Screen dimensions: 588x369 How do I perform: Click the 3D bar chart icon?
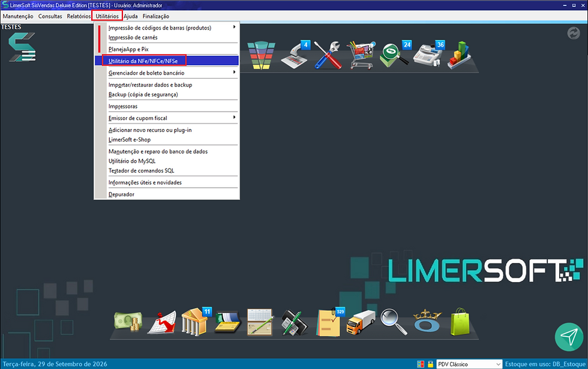[459, 55]
